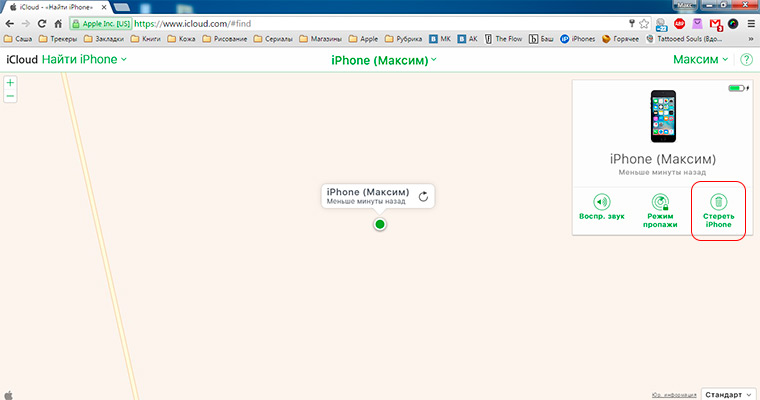The height and width of the screenshot is (400, 760).
Task: Click the iCloud logo text
Action: pos(22,59)
